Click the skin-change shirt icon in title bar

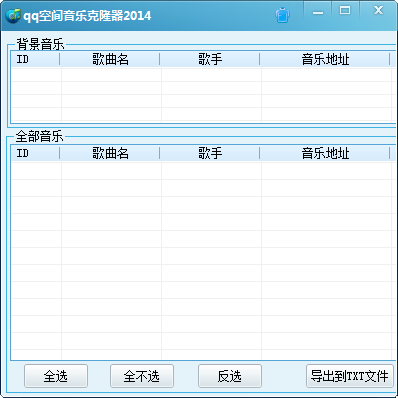coord(282,15)
